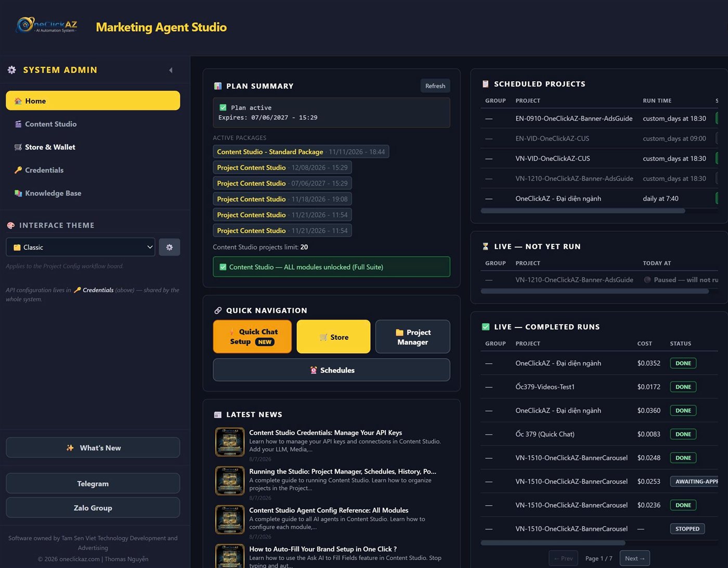Open the Schedules button
The image size is (728, 568).
click(332, 370)
